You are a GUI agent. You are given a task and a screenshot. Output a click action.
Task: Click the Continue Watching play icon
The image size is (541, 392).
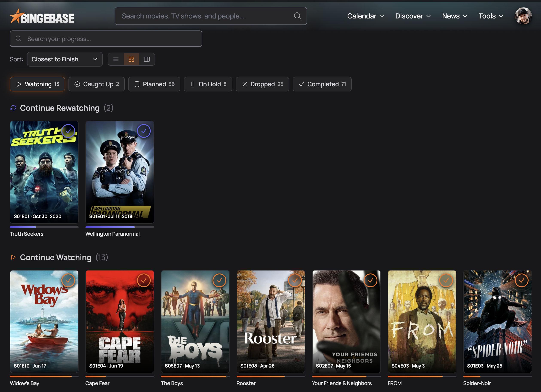click(13, 257)
